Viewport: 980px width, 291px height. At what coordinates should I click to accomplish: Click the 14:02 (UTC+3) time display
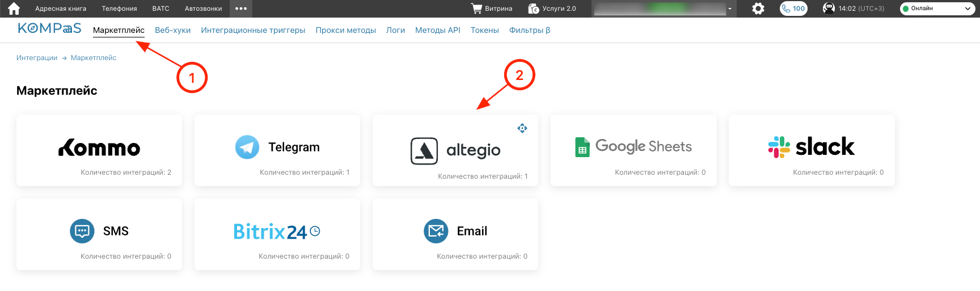861,9
